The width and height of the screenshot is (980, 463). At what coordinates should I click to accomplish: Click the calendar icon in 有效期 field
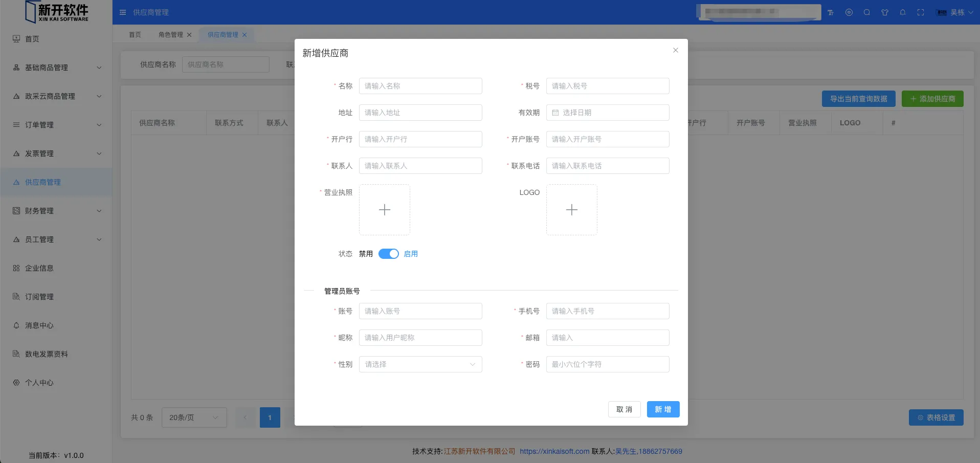555,113
